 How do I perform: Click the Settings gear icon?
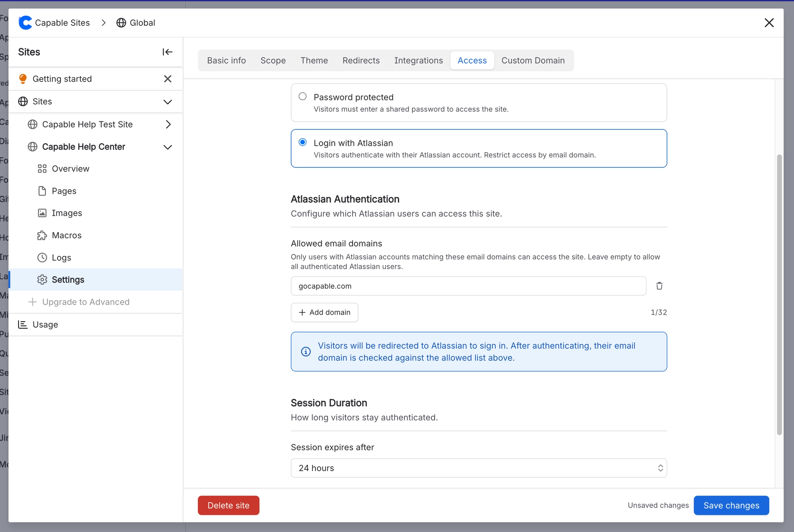pyautogui.click(x=42, y=280)
